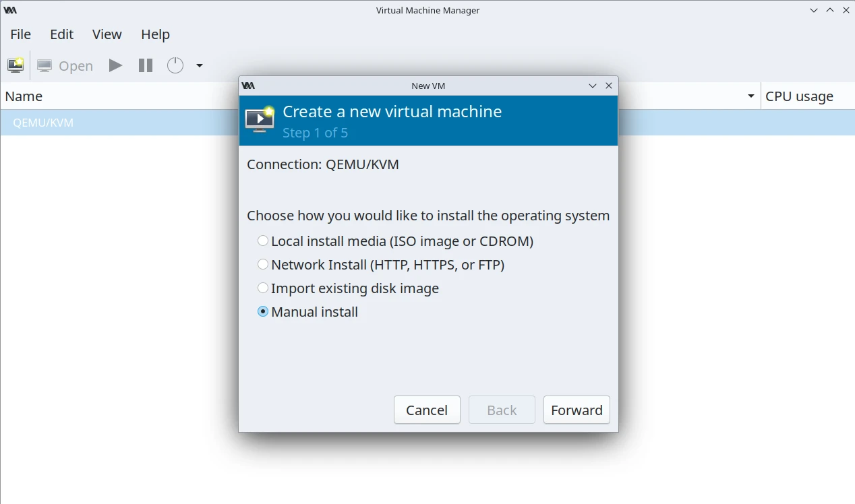Click the new virtual machine toolbar icon
This screenshot has width=855, height=504.
pyautogui.click(x=15, y=65)
